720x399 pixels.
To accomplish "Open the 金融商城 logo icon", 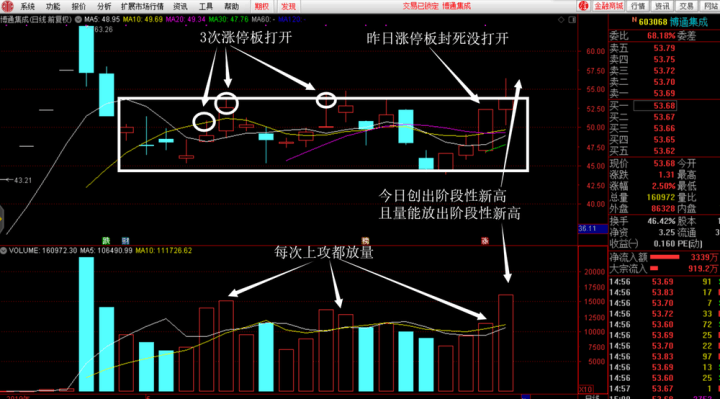I will 584,6.
